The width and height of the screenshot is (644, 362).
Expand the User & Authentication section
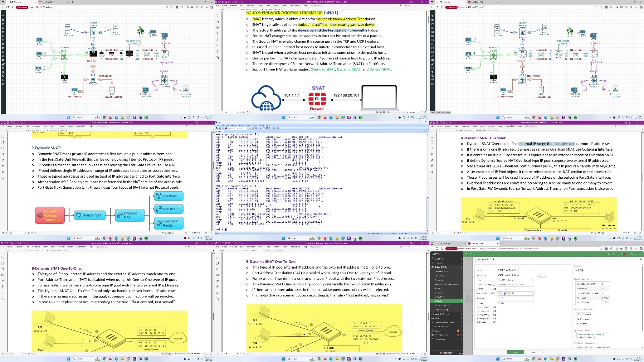(x=446, y=322)
